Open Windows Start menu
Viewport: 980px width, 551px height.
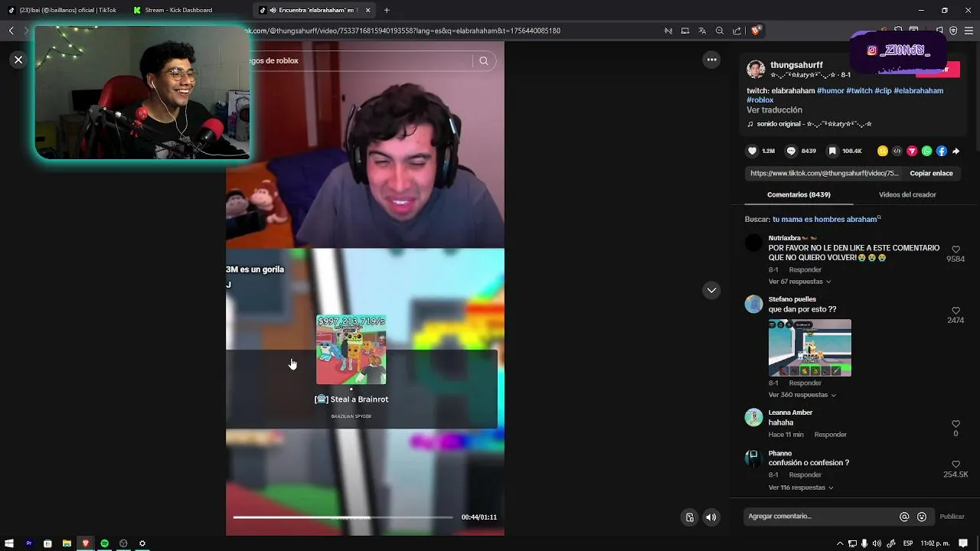coord(9,543)
